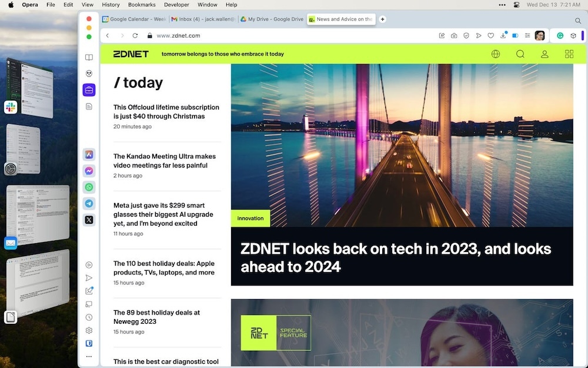Open tab search magnifier in tab bar
588x368 pixels.
[x=578, y=21]
